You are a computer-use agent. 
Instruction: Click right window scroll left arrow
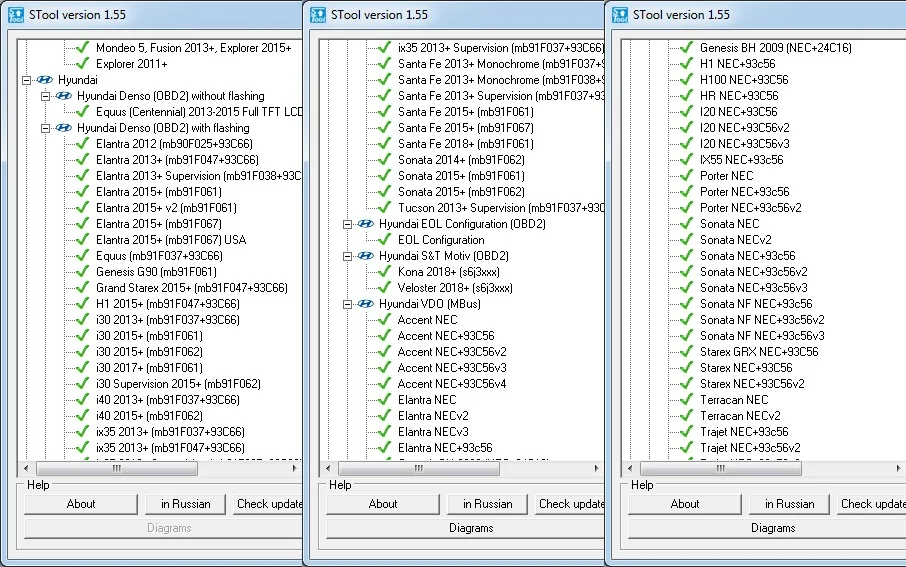630,469
